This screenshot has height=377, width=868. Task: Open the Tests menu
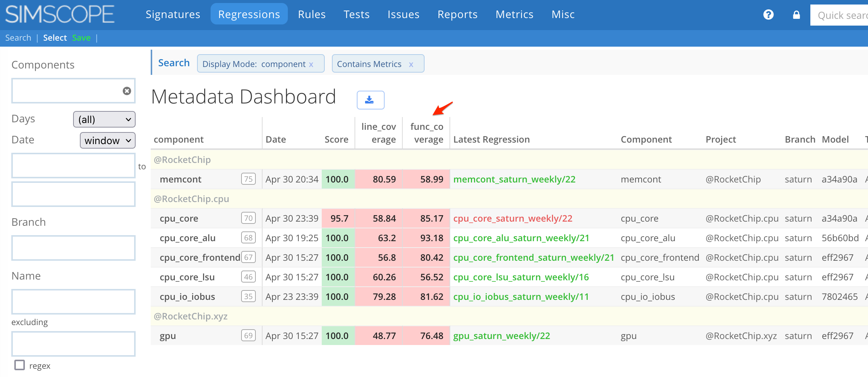tap(356, 14)
